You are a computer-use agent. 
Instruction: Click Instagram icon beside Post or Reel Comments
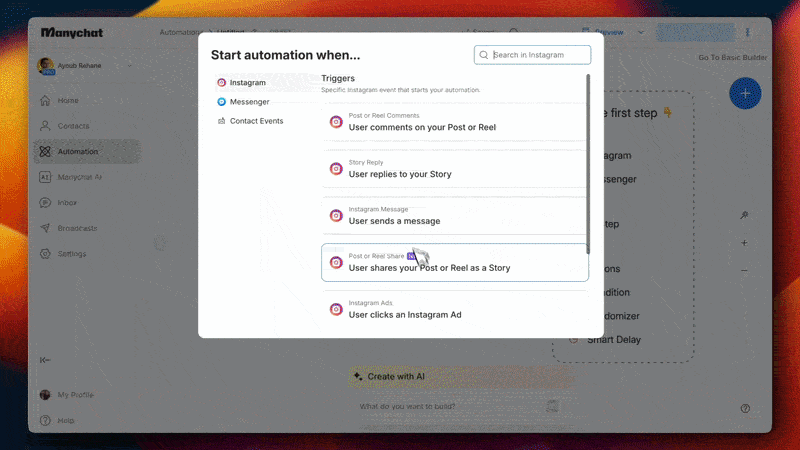click(x=336, y=122)
